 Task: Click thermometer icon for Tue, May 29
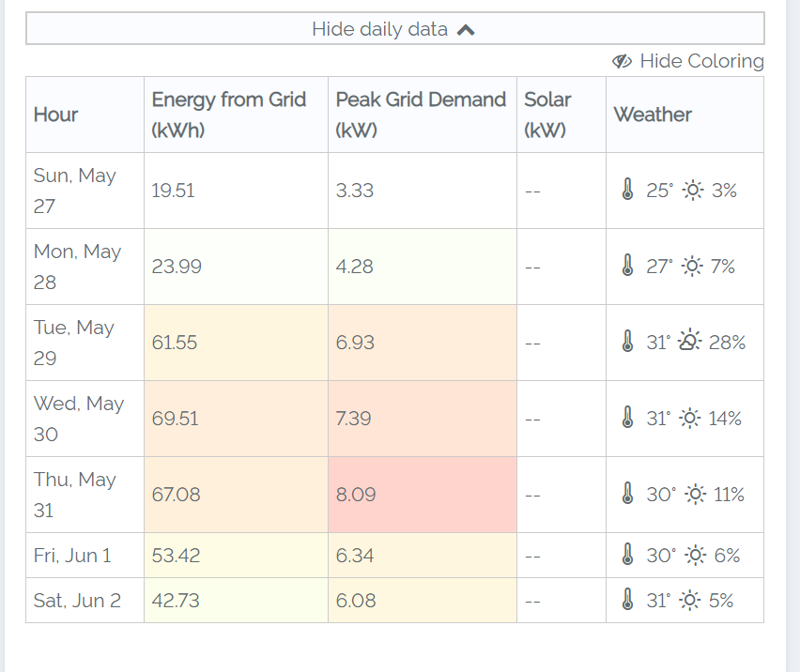pyautogui.click(x=628, y=343)
